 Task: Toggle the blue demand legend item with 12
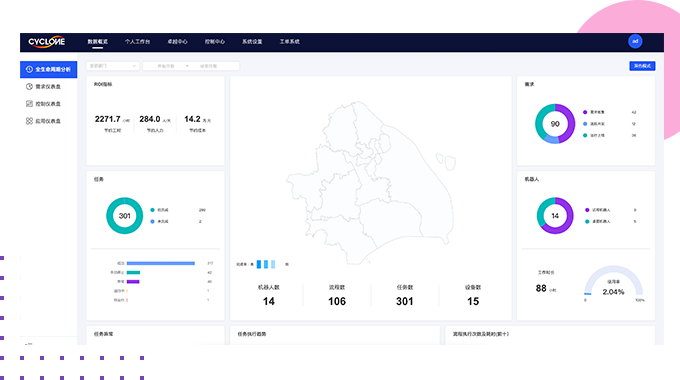click(609, 124)
